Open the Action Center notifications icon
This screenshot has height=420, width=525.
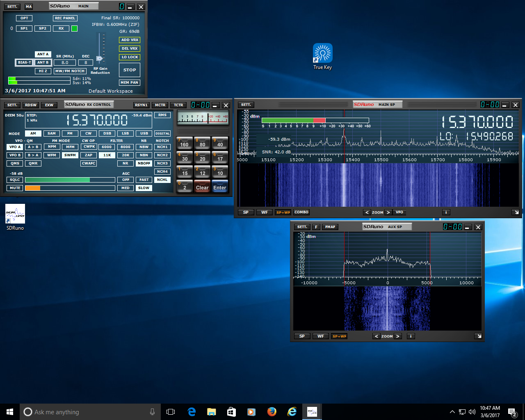point(512,412)
